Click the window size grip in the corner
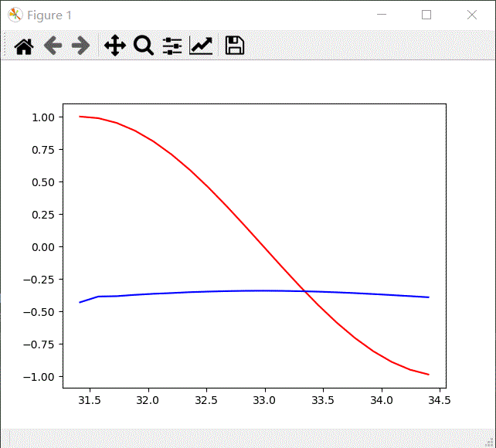This screenshot has width=496, height=448. pos(489,442)
